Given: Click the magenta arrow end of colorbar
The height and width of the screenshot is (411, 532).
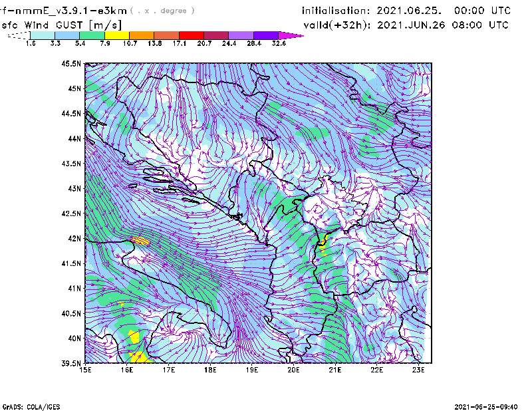Looking at the screenshot, I should point(291,35).
